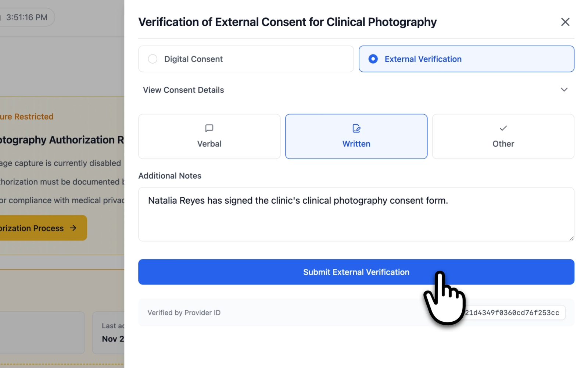Click the filled radio icon on External Verification
The width and height of the screenshot is (588, 368).
(373, 59)
